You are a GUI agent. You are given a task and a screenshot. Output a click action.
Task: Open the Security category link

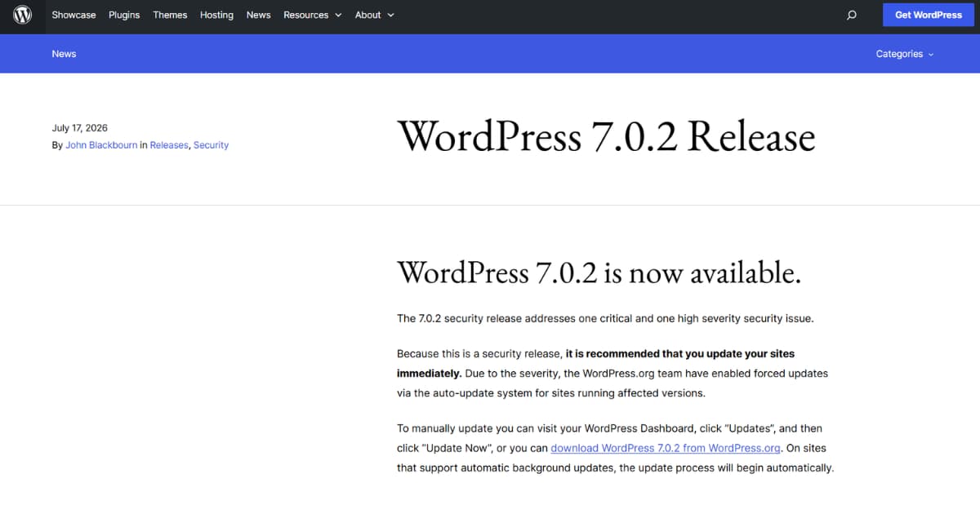tap(211, 145)
